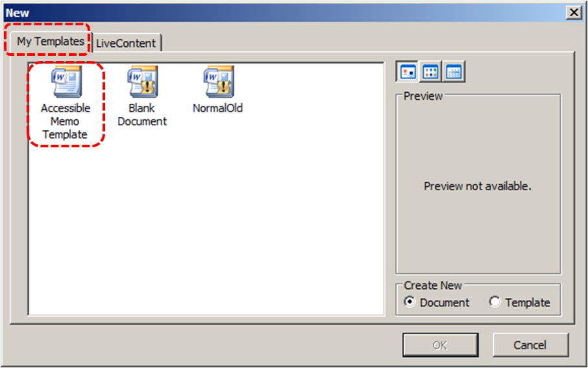Click the 'Accessible Memo Template' label text

(x=66, y=121)
